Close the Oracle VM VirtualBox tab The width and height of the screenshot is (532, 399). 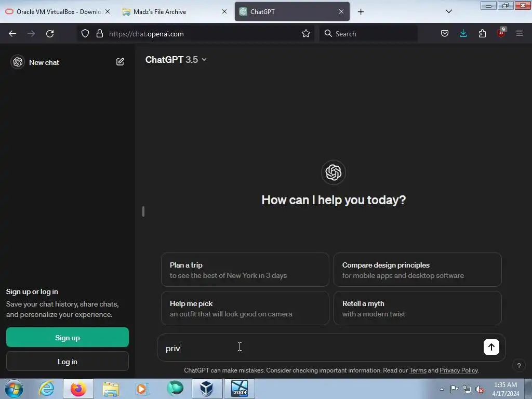pyautogui.click(x=108, y=11)
